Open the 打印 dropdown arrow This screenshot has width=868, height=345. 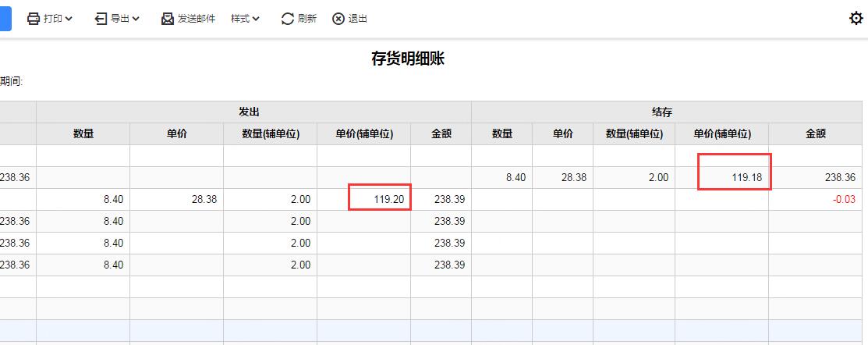point(69,19)
